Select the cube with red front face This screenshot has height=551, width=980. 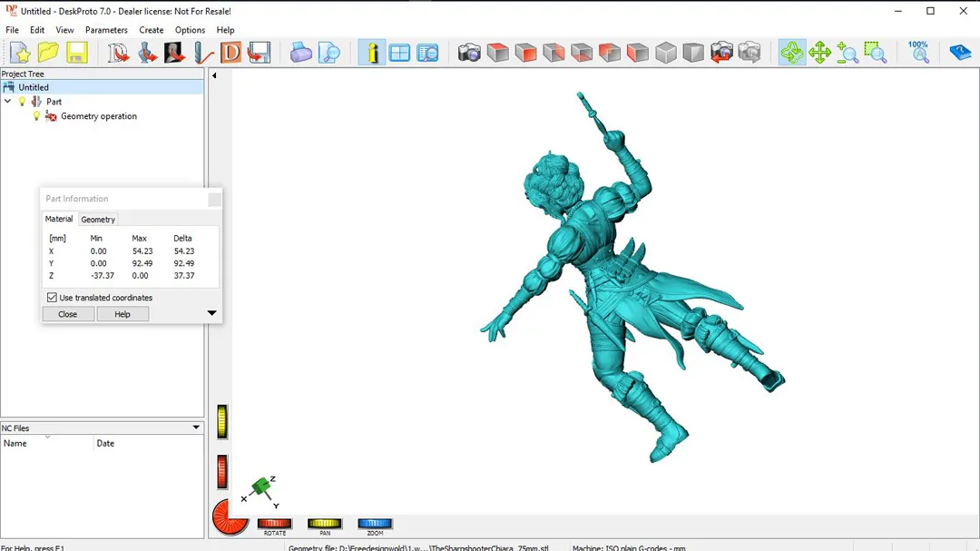coord(525,53)
